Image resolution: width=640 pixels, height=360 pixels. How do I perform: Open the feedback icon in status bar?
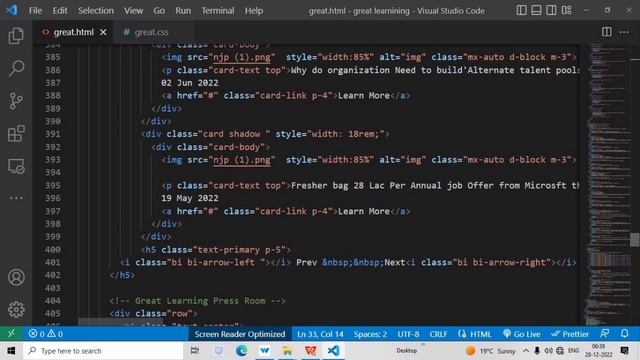604,333
